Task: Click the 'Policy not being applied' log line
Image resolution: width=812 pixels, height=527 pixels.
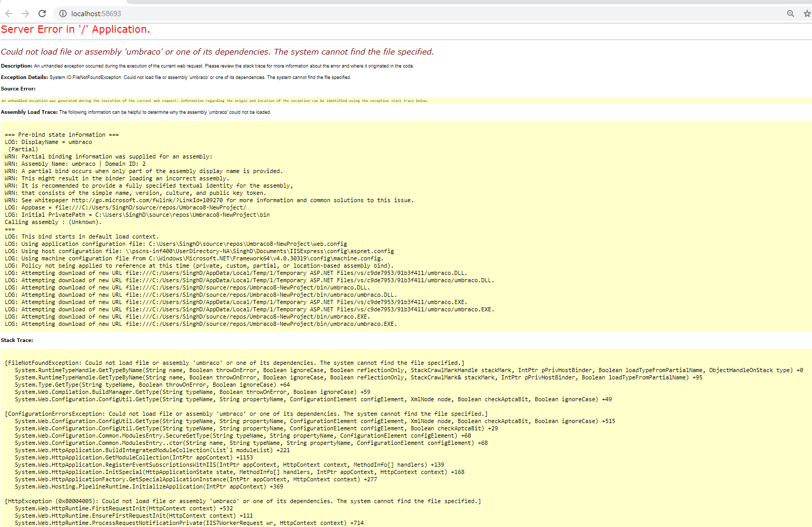Action: [x=199, y=266]
